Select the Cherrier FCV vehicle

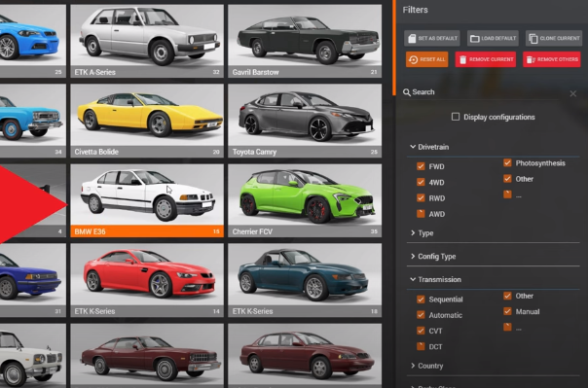coord(305,200)
